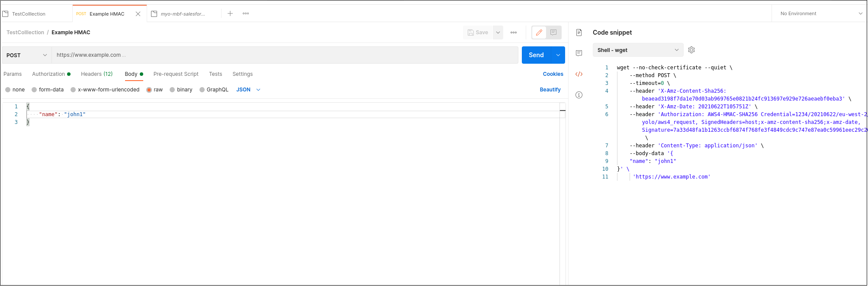Switch to comment mode icon
The height and width of the screenshot is (286, 868).
553,32
